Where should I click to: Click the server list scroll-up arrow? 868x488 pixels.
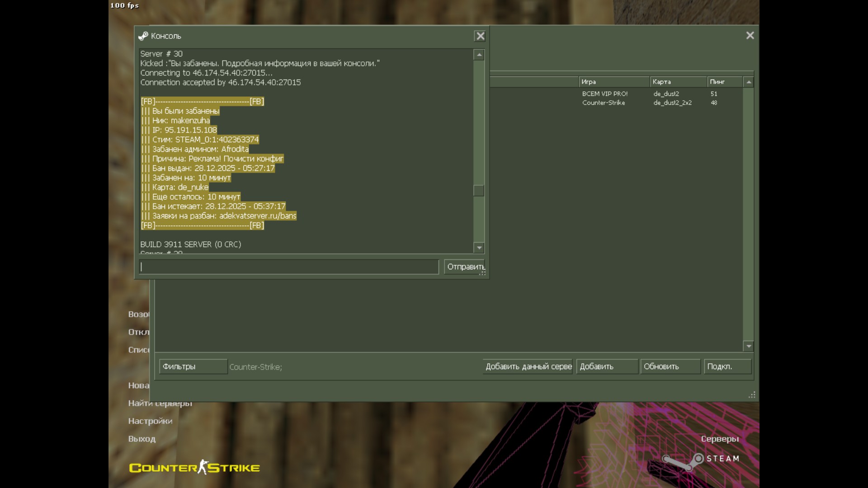(x=749, y=82)
